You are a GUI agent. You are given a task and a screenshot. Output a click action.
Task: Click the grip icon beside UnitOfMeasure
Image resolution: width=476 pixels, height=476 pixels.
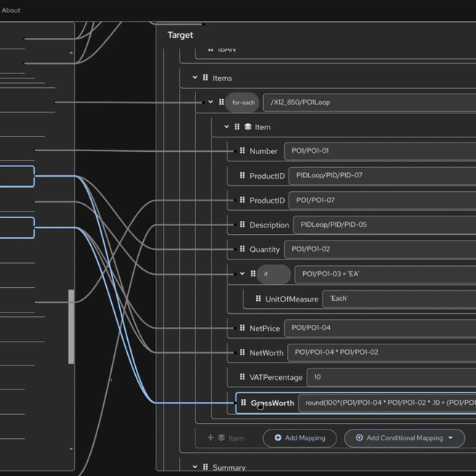[258, 299]
